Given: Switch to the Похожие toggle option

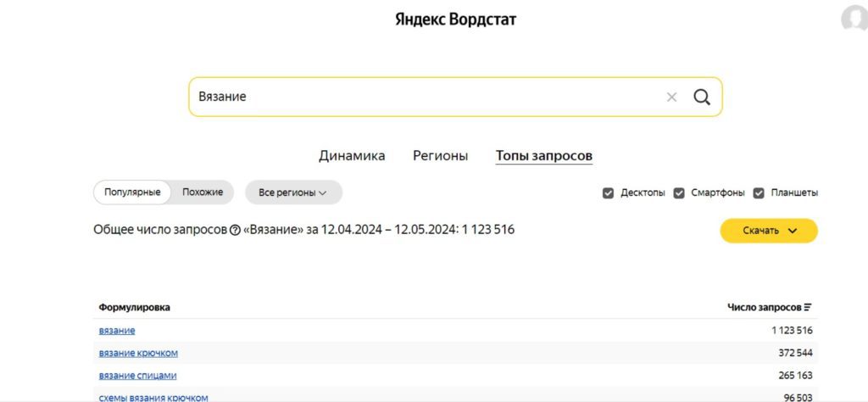Looking at the screenshot, I should [x=203, y=193].
